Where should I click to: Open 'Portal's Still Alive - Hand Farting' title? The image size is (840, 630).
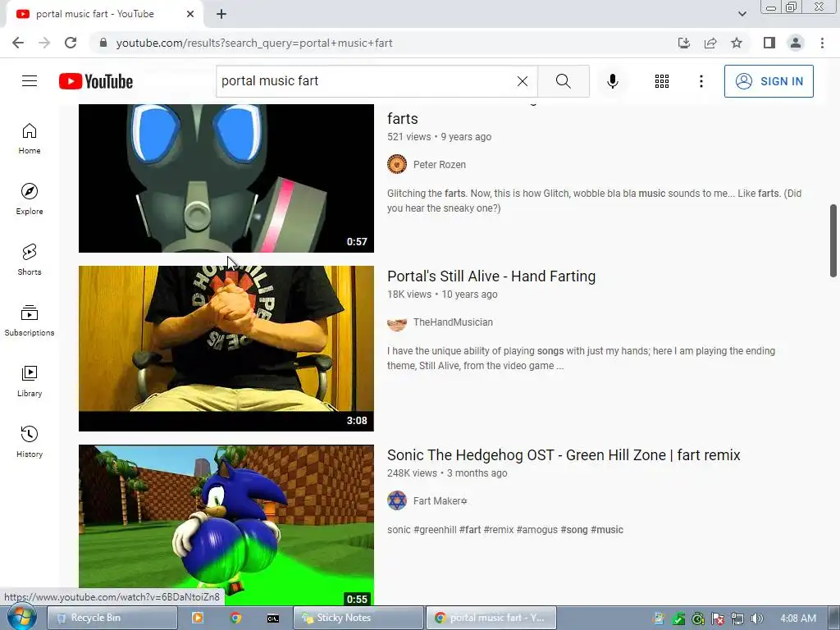tap(491, 276)
